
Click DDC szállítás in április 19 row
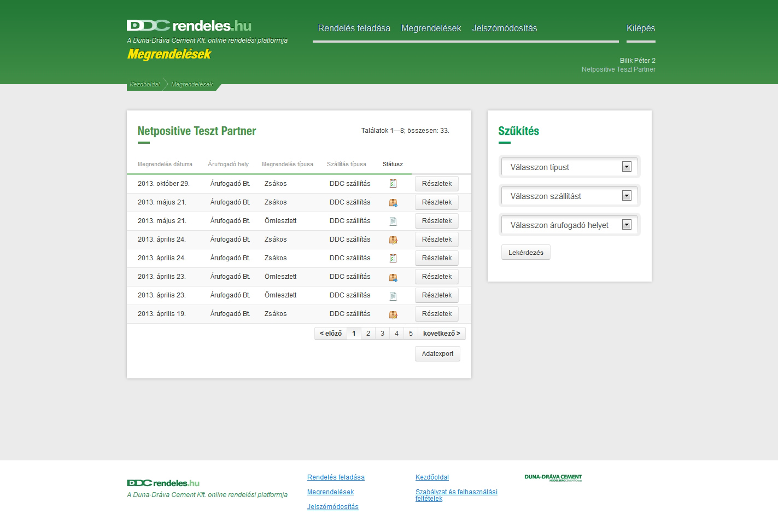click(350, 314)
